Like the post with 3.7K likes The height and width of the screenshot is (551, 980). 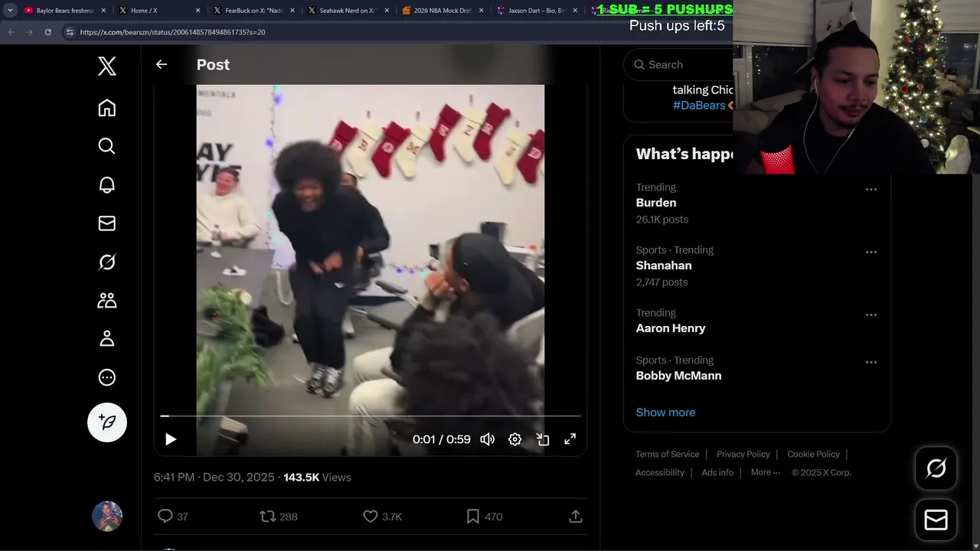[382, 517]
